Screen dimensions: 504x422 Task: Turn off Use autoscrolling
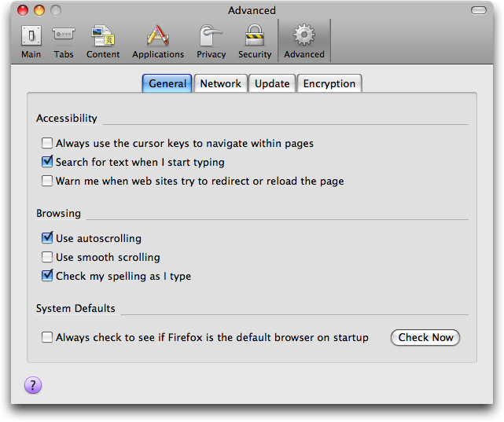(48, 238)
